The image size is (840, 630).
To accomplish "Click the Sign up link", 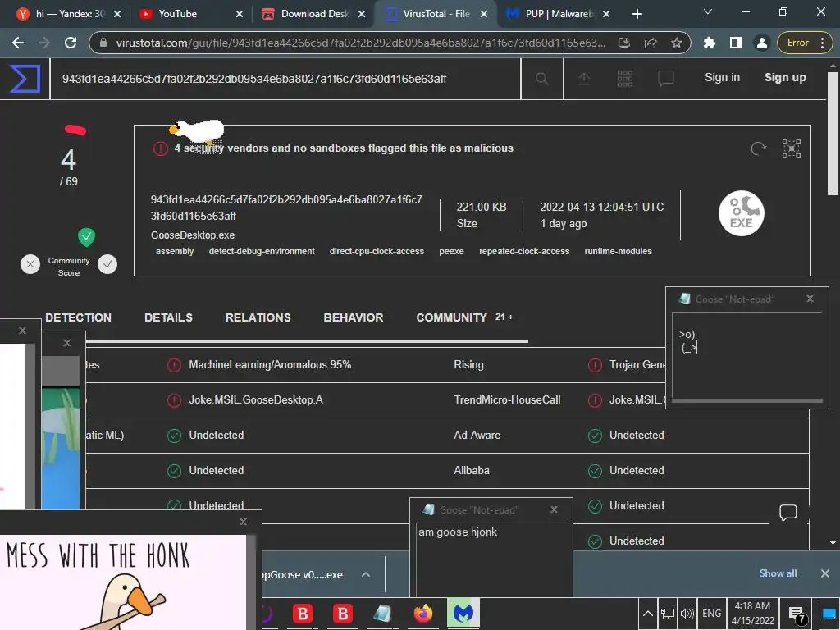I will pyautogui.click(x=785, y=78).
